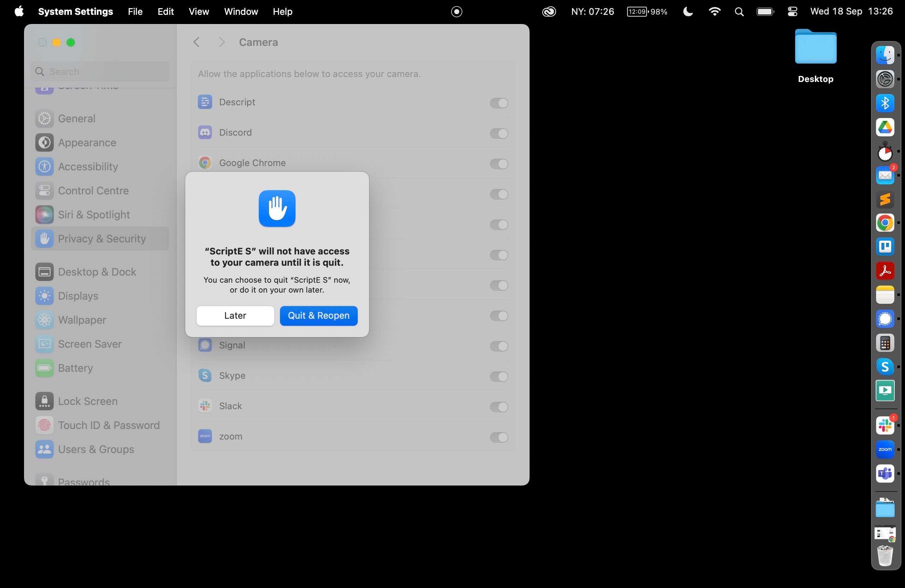Image resolution: width=905 pixels, height=588 pixels.
Task: Click the Quit & Reopen button
Action: 319,316
